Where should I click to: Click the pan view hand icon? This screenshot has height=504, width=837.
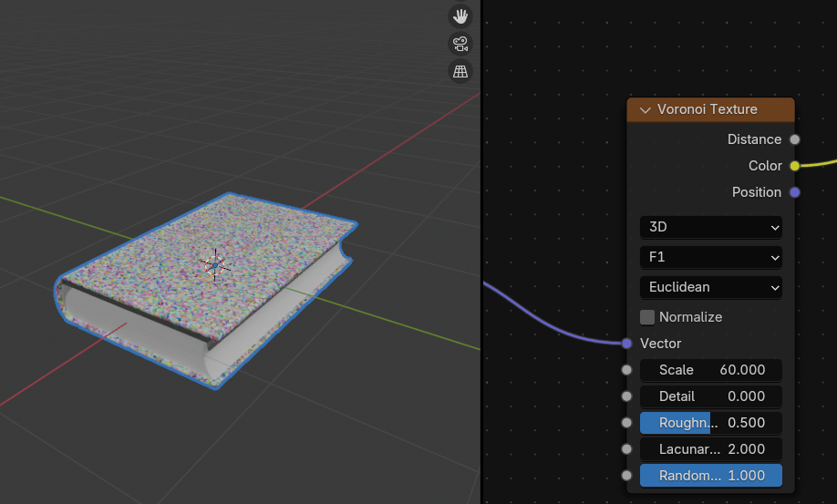pos(461,16)
